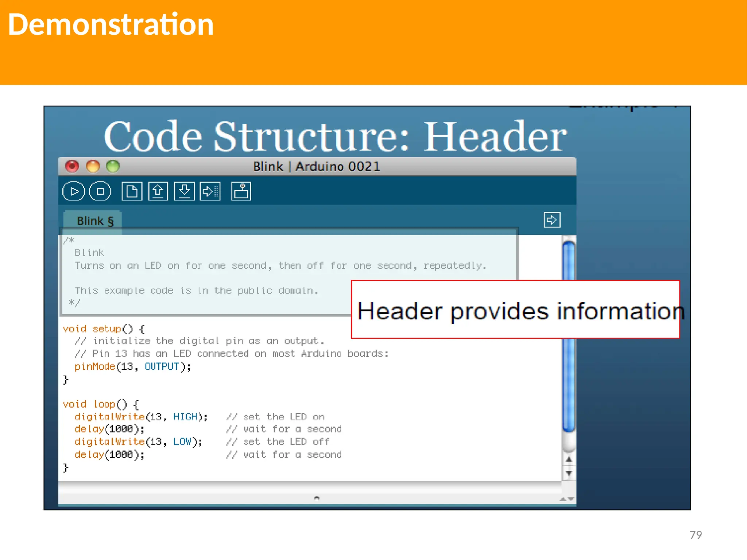
Task: Click the blue vertical scrollbar thumb
Action: click(569, 383)
